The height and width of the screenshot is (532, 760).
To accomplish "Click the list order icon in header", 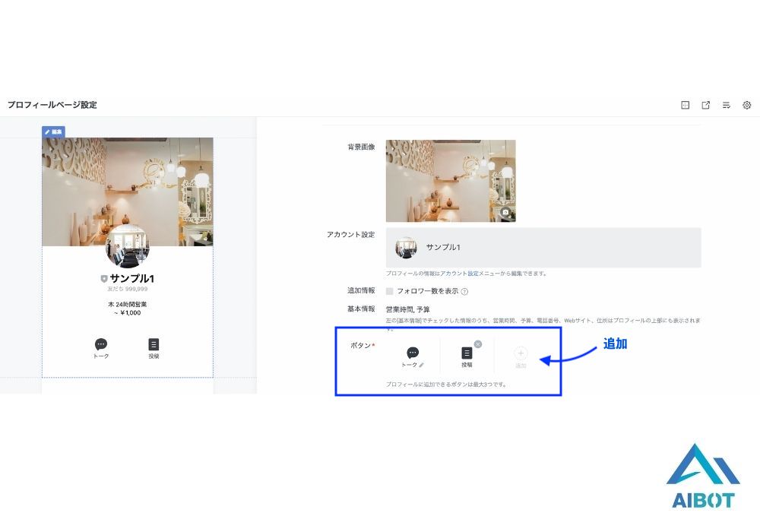I will click(727, 105).
